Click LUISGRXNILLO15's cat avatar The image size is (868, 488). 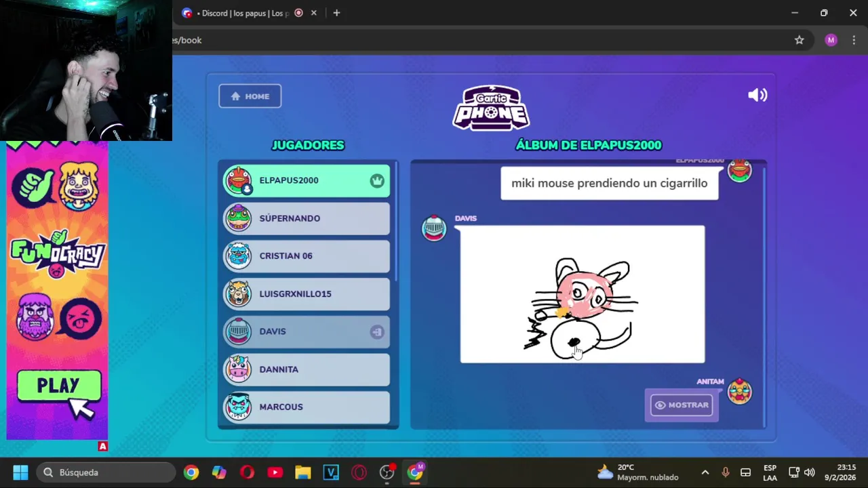coord(238,293)
